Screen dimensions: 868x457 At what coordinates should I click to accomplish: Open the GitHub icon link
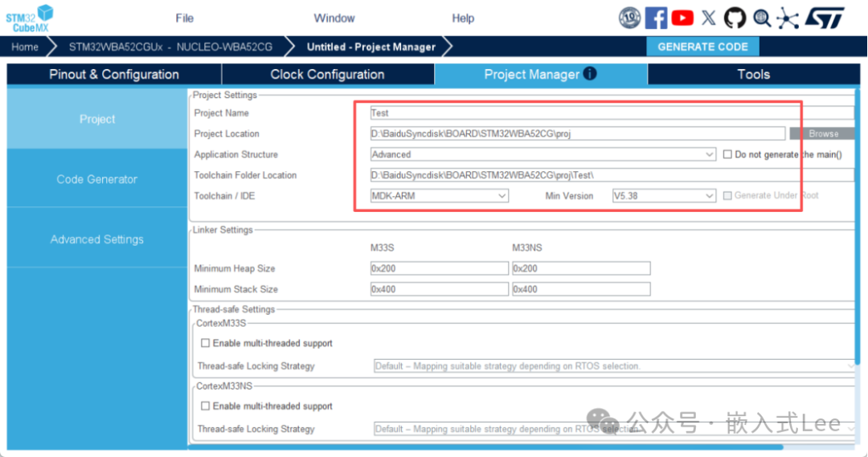click(x=735, y=18)
